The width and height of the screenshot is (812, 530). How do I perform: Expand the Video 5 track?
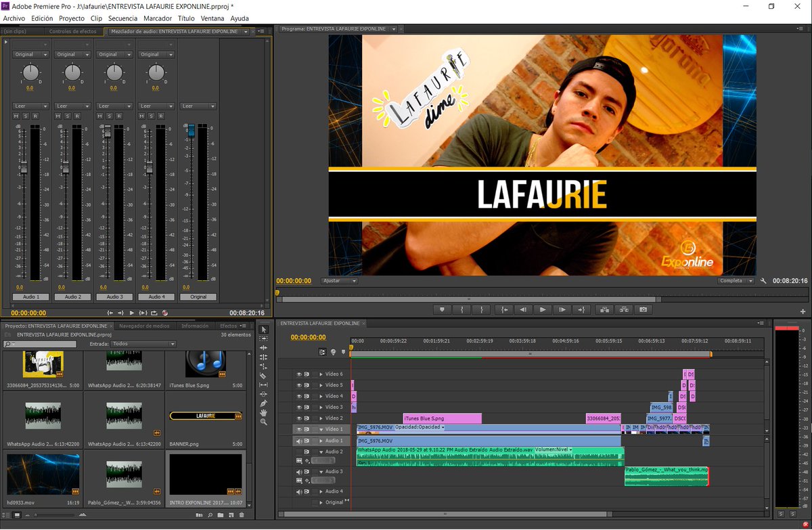point(321,385)
